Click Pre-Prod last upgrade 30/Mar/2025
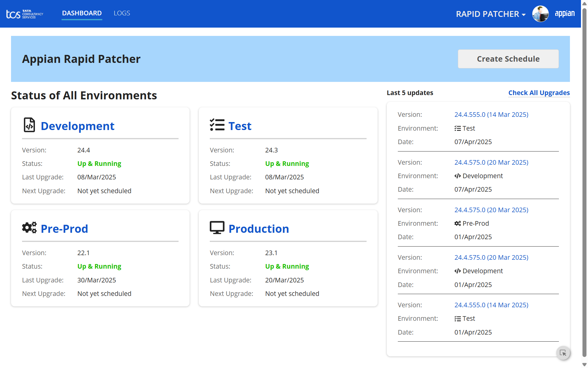 point(96,280)
